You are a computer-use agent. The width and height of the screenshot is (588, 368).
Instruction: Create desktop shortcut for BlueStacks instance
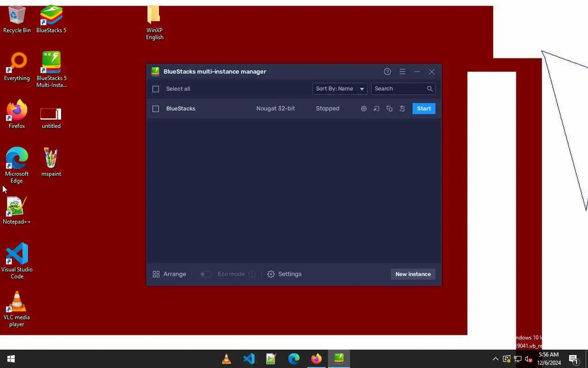377,109
